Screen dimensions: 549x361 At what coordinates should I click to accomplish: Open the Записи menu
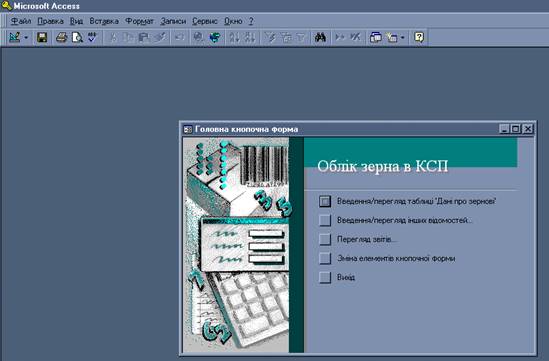[x=173, y=21]
